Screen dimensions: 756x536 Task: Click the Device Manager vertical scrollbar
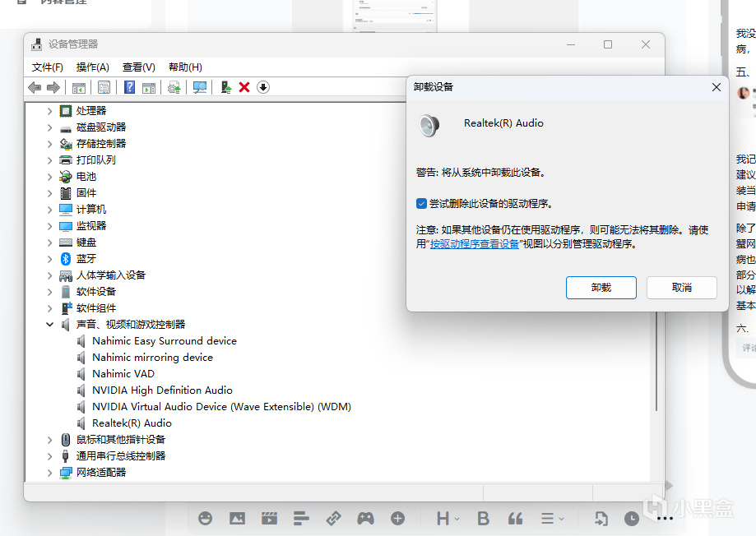[656, 362]
